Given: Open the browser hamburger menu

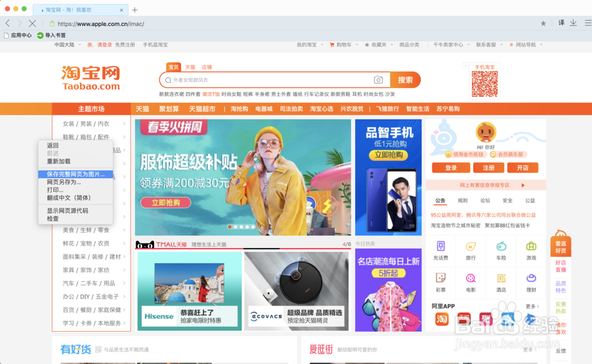Looking at the screenshot, I should coord(588,23).
